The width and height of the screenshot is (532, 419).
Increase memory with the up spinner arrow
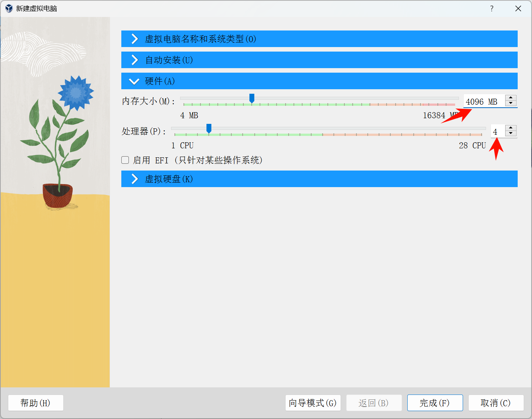[511, 98]
